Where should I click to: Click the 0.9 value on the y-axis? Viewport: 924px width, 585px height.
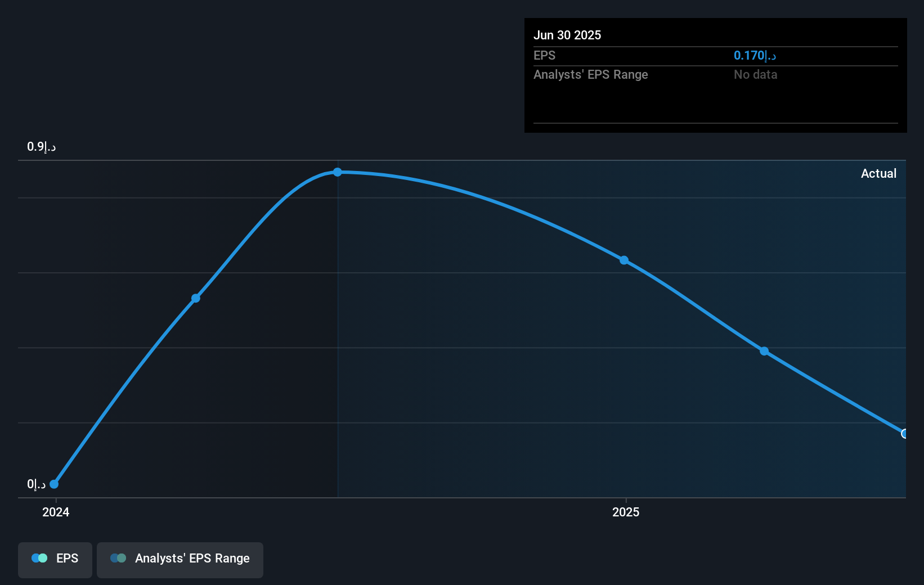(39, 146)
